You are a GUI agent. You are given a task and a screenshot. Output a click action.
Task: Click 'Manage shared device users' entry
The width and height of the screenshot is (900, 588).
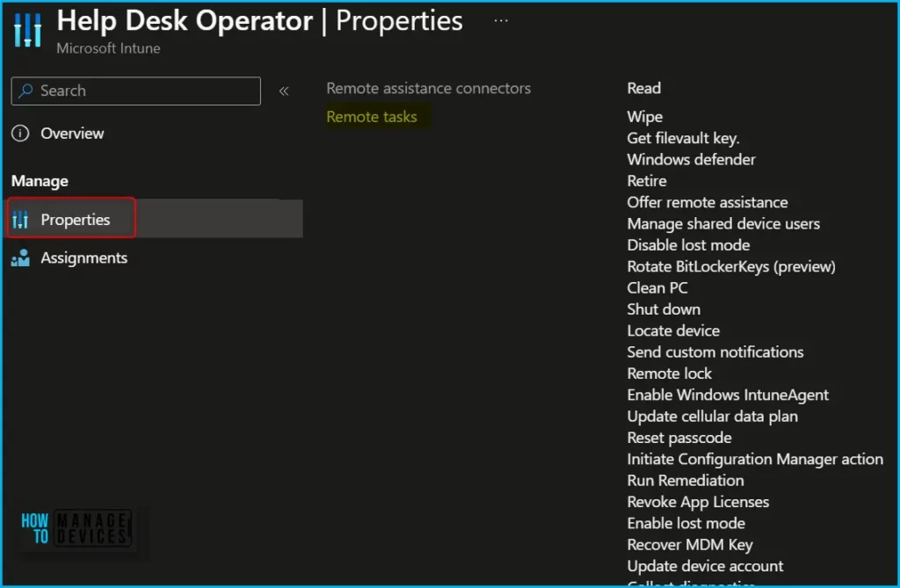coord(723,223)
